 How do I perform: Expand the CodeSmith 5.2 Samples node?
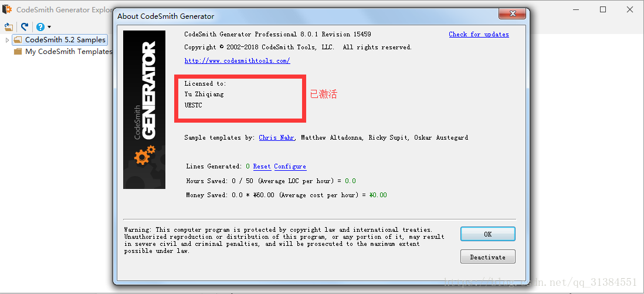(7, 40)
